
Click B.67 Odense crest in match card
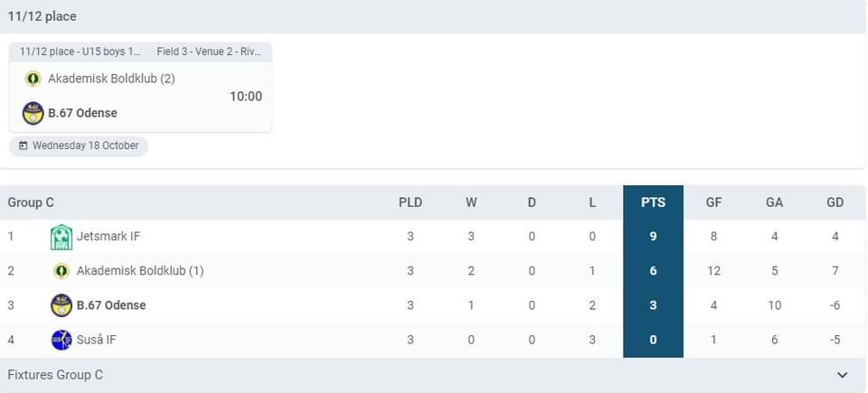pos(33,113)
